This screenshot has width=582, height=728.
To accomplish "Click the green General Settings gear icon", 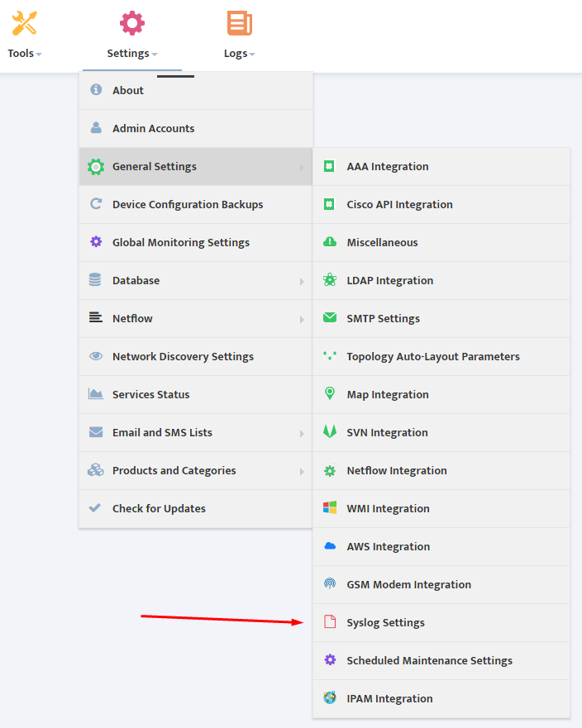I will point(96,167).
